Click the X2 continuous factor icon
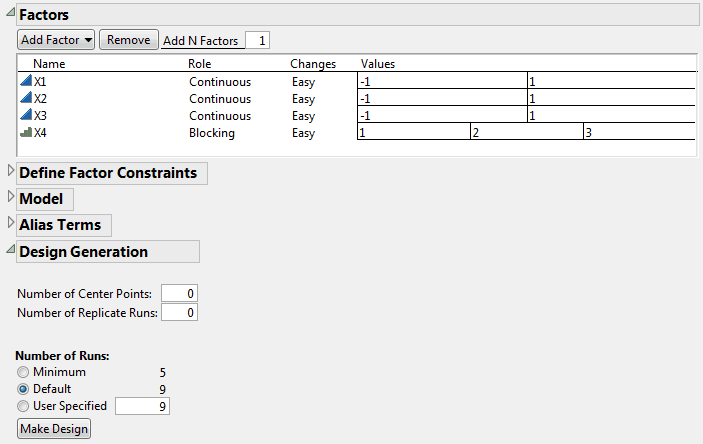 click(x=26, y=99)
